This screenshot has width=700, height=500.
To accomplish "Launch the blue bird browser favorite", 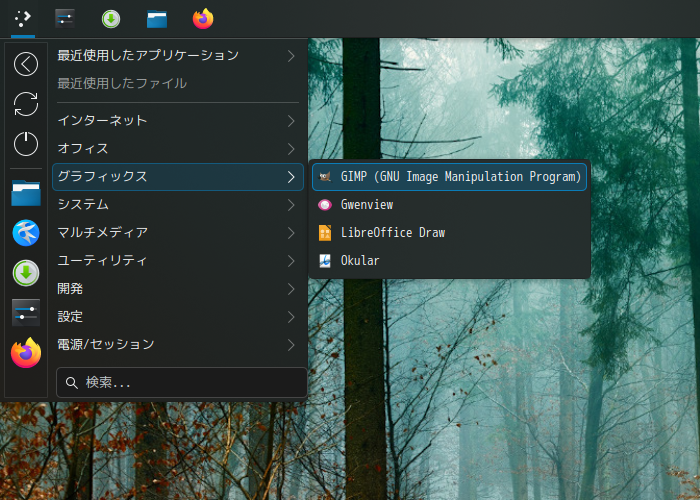I will tap(26, 233).
